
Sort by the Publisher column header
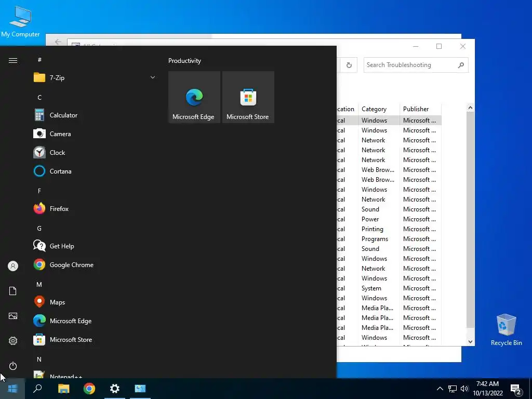click(420, 109)
